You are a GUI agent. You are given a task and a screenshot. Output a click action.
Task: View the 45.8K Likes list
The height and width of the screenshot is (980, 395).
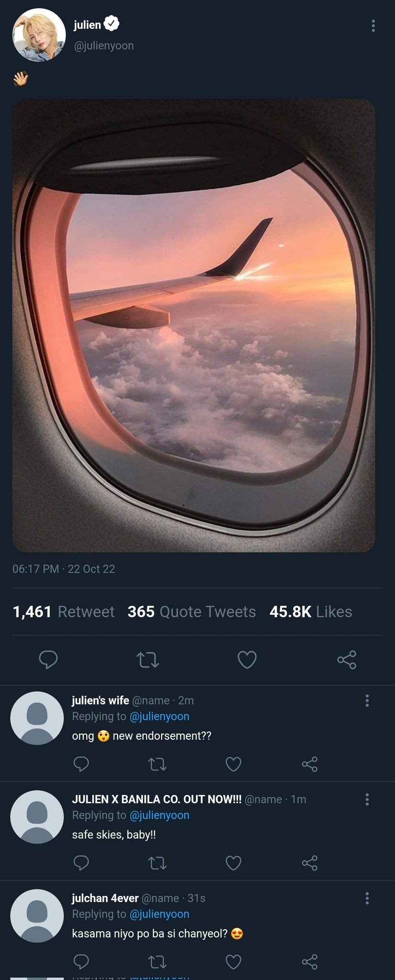pyautogui.click(x=311, y=612)
